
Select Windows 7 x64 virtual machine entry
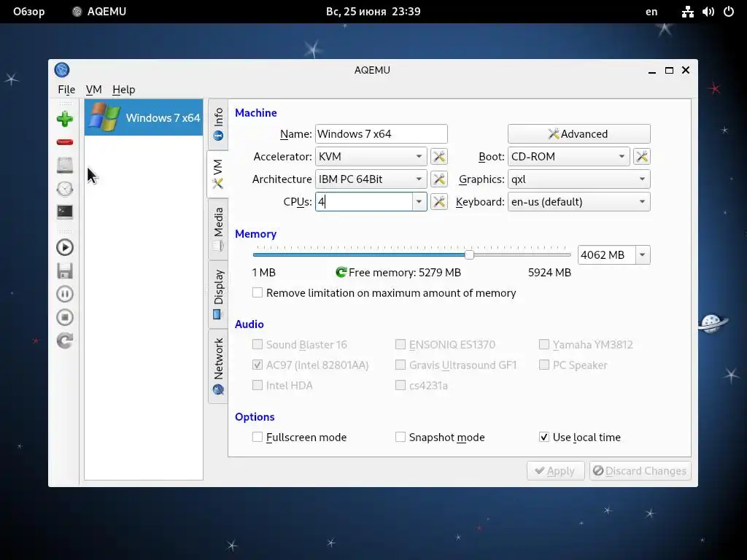click(x=144, y=117)
